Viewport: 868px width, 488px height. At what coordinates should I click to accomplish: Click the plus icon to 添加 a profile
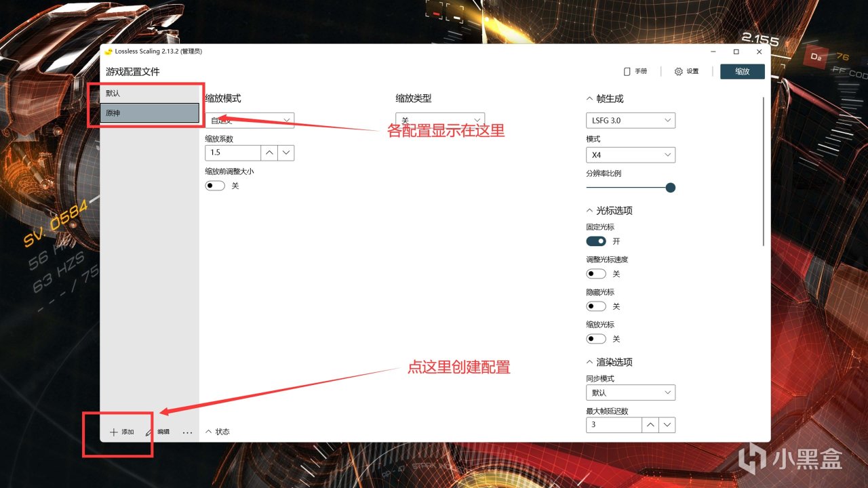click(114, 432)
